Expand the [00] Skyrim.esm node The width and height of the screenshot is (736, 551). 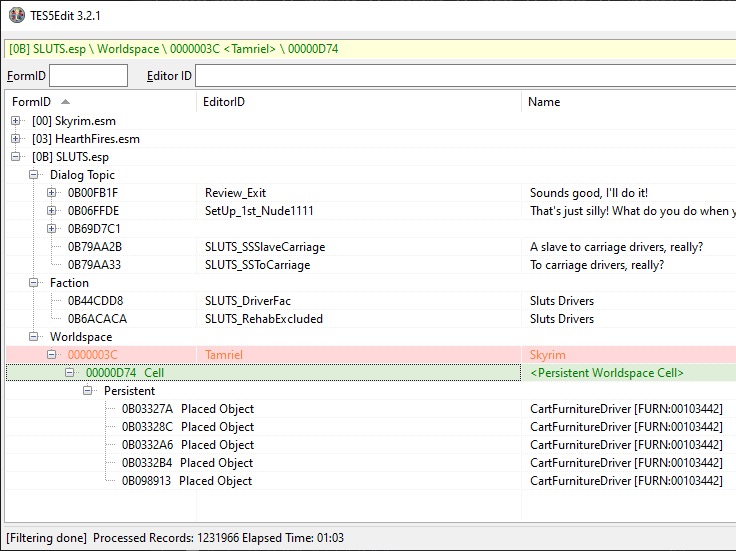tap(15, 121)
